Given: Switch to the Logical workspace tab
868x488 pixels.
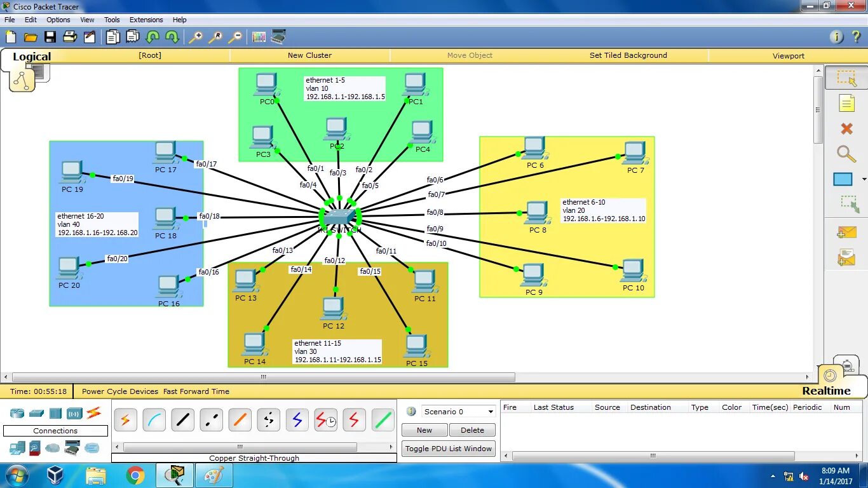Looking at the screenshot, I should tap(32, 57).
